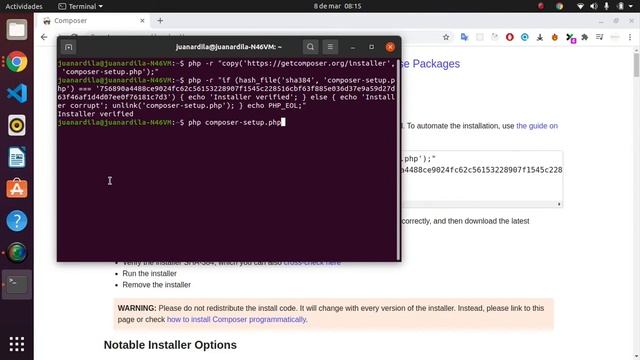This screenshot has height=360, width=640.
Task: Click Google Translate extension icon
Action: (464, 37)
